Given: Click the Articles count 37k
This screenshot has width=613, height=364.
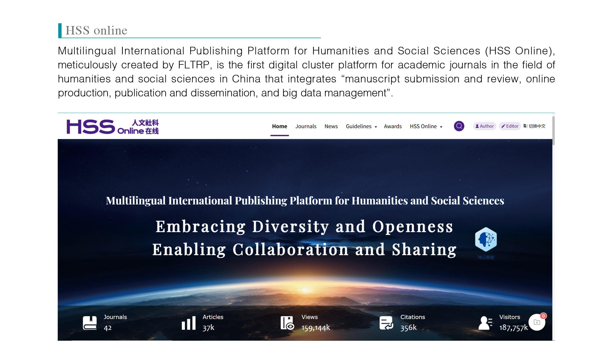Looking at the screenshot, I should [x=208, y=328].
